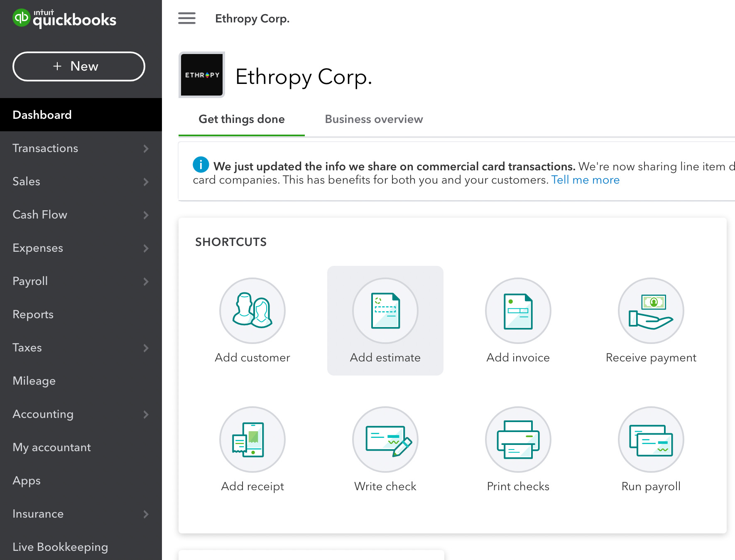Expand the Transactions chevron arrow

(146, 148)
